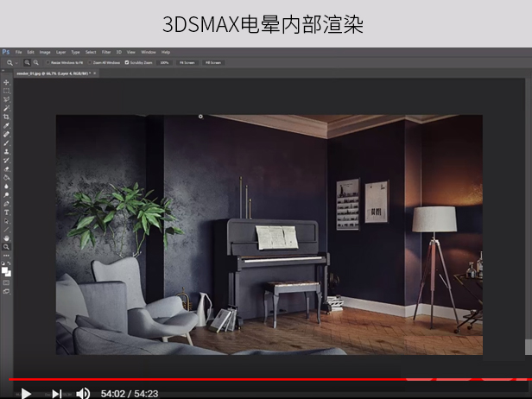Click the zoom out magnifier icon

point(35,63)
